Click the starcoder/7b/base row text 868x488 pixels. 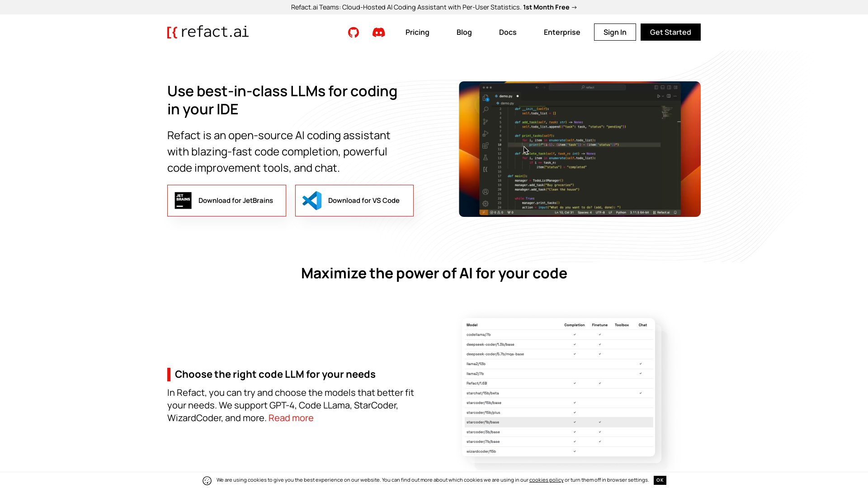[483, 441]
